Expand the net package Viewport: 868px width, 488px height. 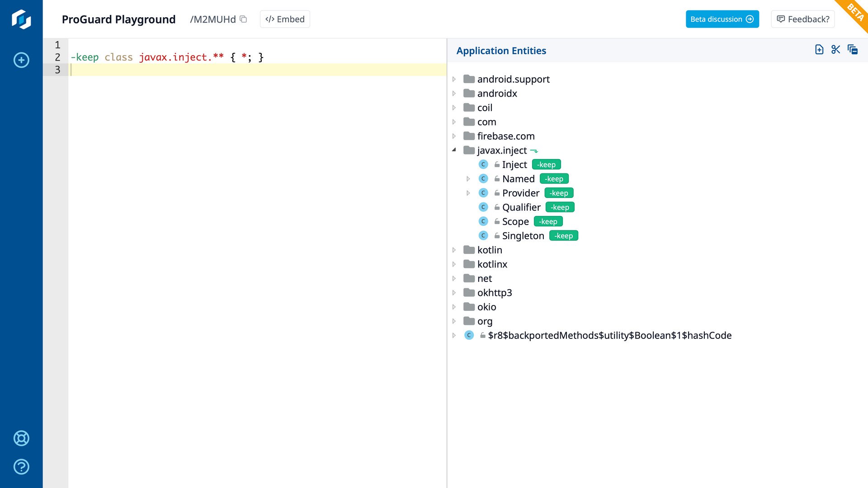coord(454,278)
